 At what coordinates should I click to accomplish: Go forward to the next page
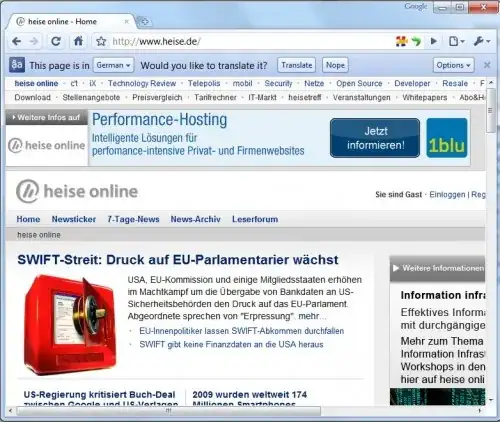point(34,41)
